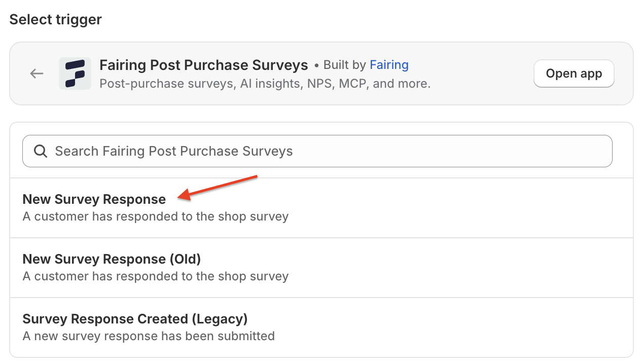This screenshot has height=364, width=641.
Task: Click the red annotation arrow
Action: pos(218,187)
